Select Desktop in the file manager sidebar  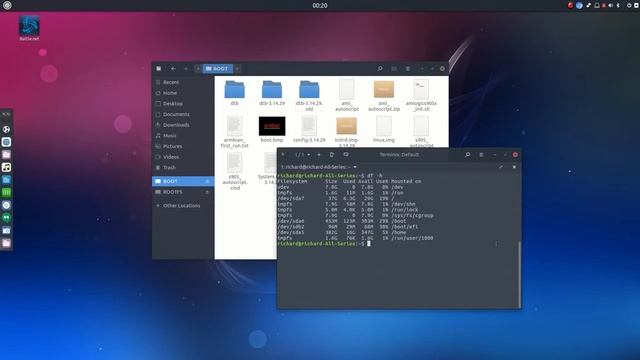click(x=183, y=104)
